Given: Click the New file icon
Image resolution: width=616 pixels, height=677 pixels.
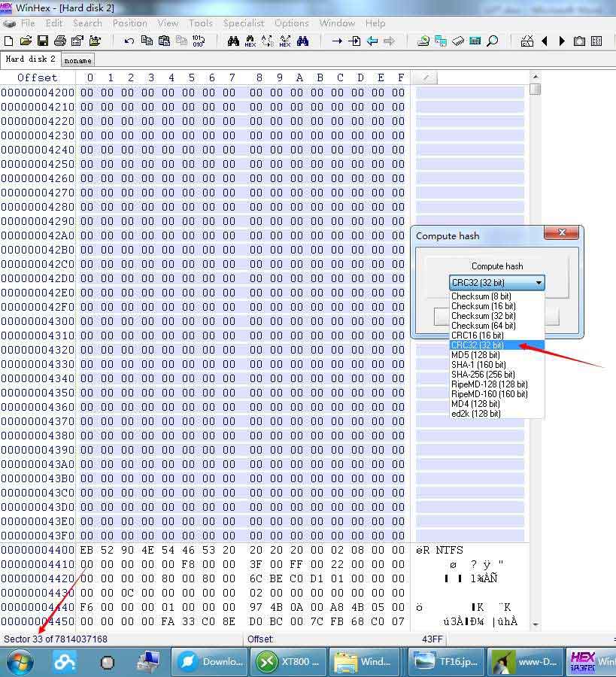Looking at the screenshot, I should pos(8,41).
